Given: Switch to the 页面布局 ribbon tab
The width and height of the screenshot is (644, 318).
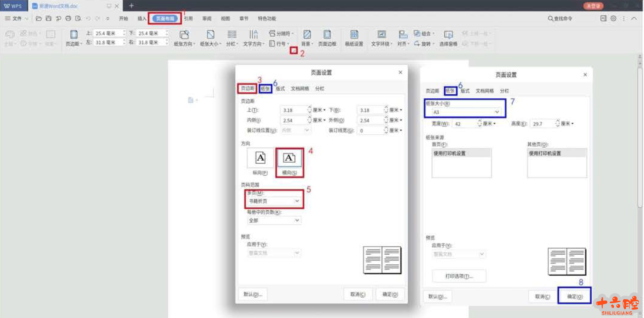Looking at the screenshot, I should 165,18.
